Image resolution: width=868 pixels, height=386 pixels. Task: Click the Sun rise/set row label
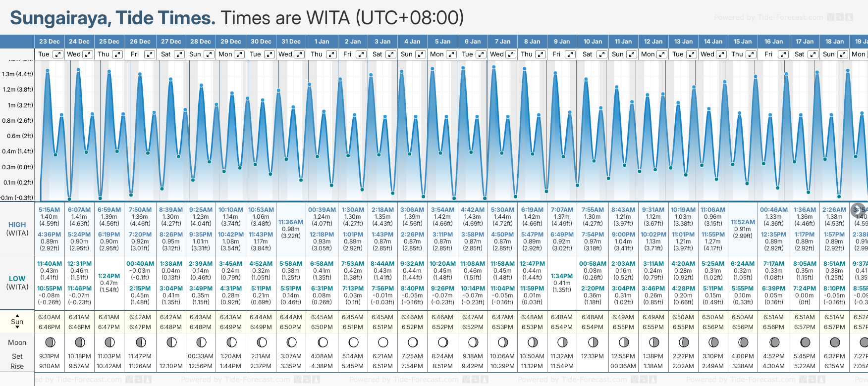click(17, 322)
